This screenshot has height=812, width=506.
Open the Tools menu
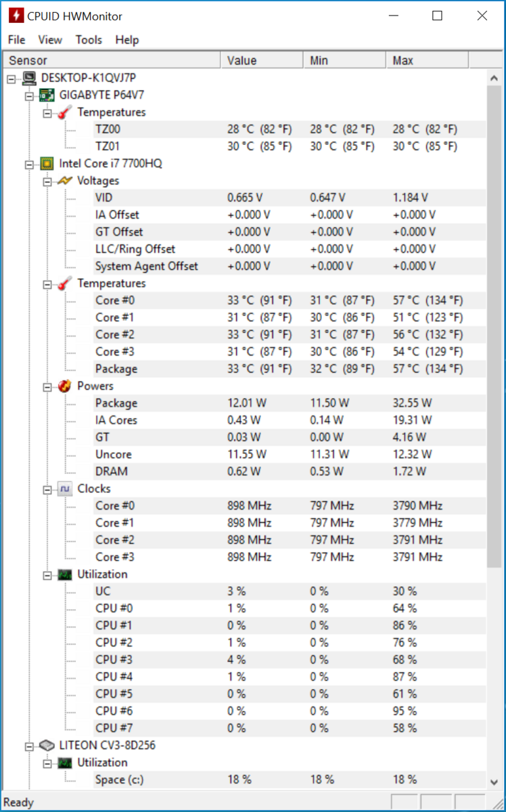(89, 40)
